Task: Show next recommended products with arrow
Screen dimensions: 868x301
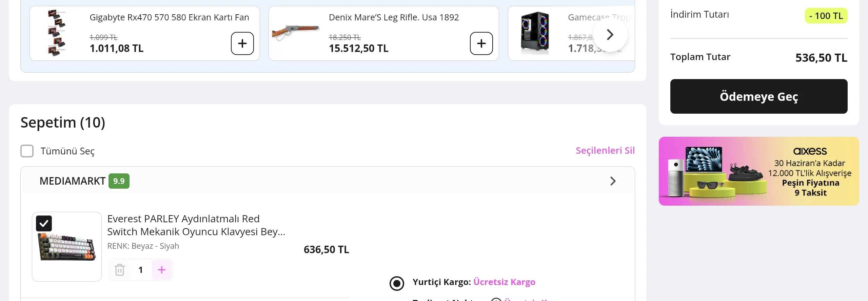Action: click(610, 35)
